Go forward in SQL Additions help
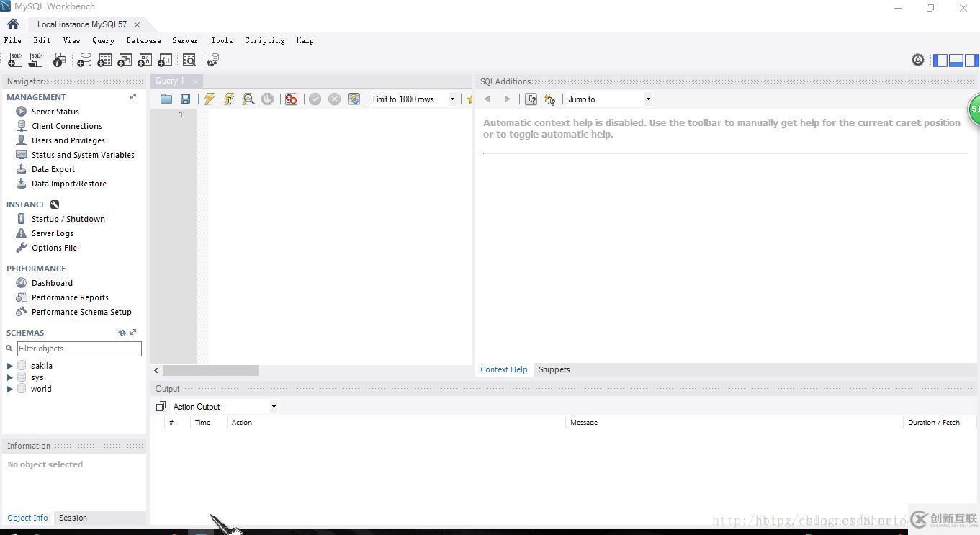Screen dimensions: 980x535 (507, 99)
